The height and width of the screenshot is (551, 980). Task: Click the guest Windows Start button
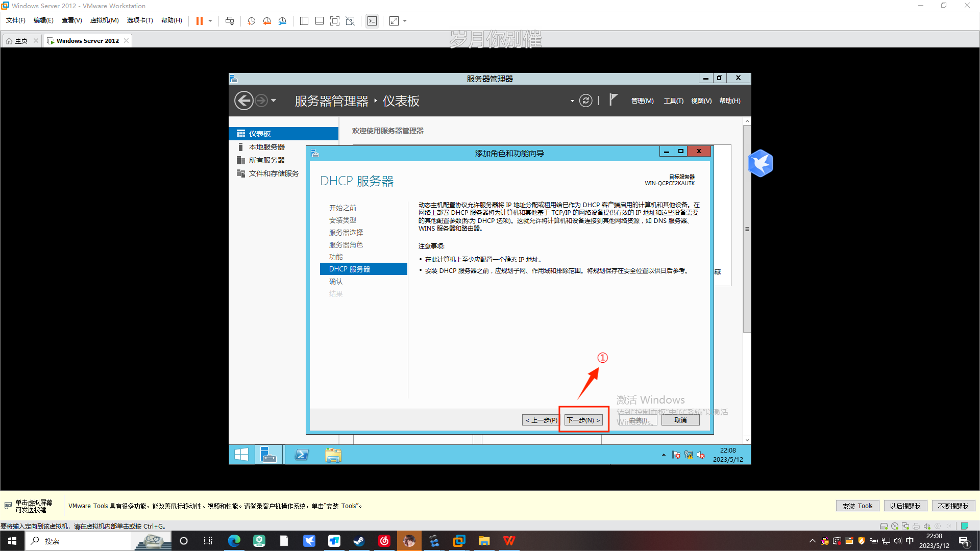(241, 455)
